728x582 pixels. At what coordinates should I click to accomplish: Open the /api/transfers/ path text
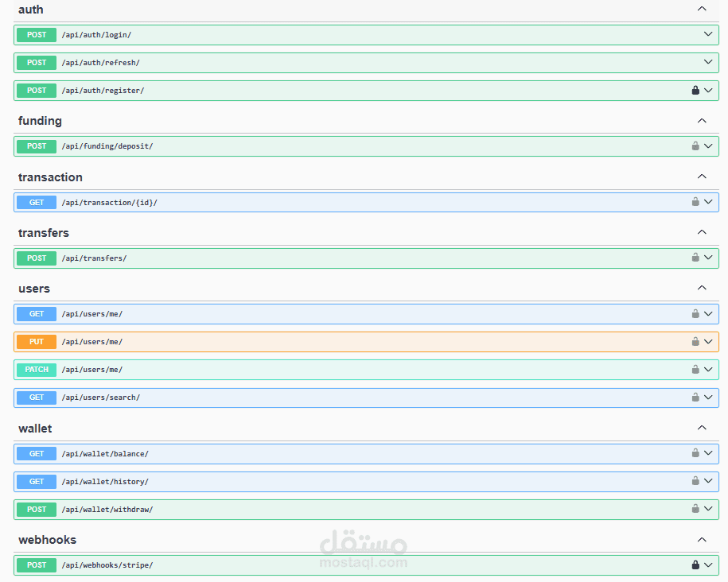[94, 258]
